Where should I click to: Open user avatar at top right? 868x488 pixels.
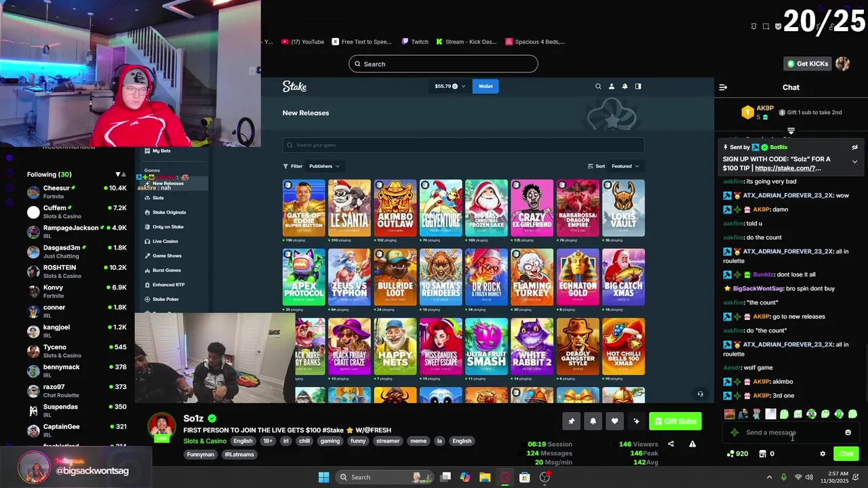click(842, 64)
